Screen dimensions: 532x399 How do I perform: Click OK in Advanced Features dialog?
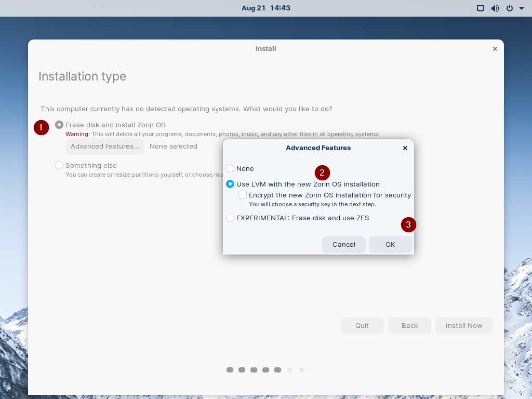tap(390, 244)
